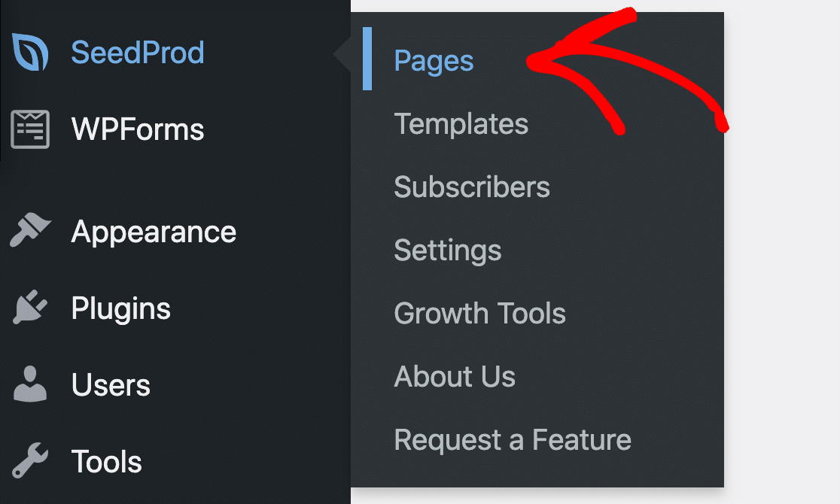This screenshot has height=504, width=840.
Task: Open the Users menu label
Action: click(x=111, y=385)
